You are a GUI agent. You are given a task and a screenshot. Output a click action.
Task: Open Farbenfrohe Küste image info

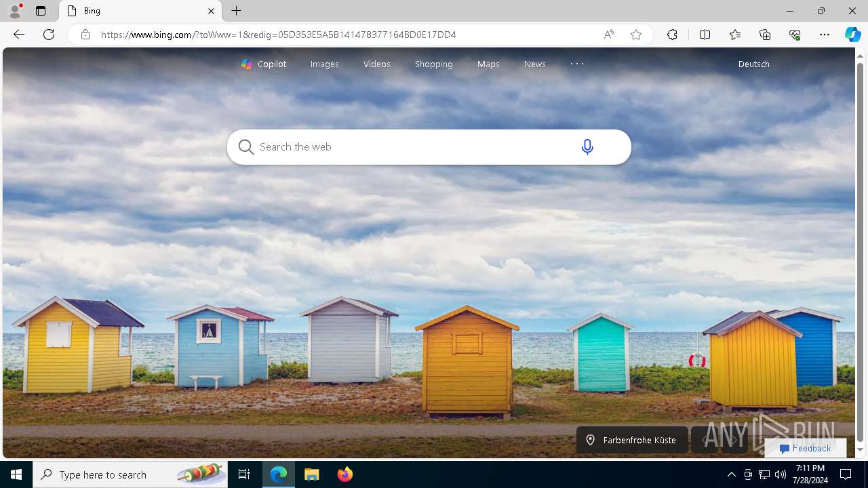(632, 440)
